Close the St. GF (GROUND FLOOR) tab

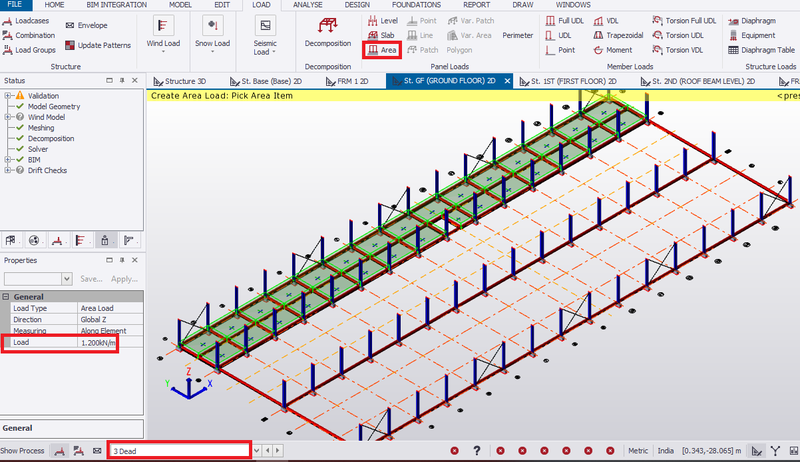point(507,81)
